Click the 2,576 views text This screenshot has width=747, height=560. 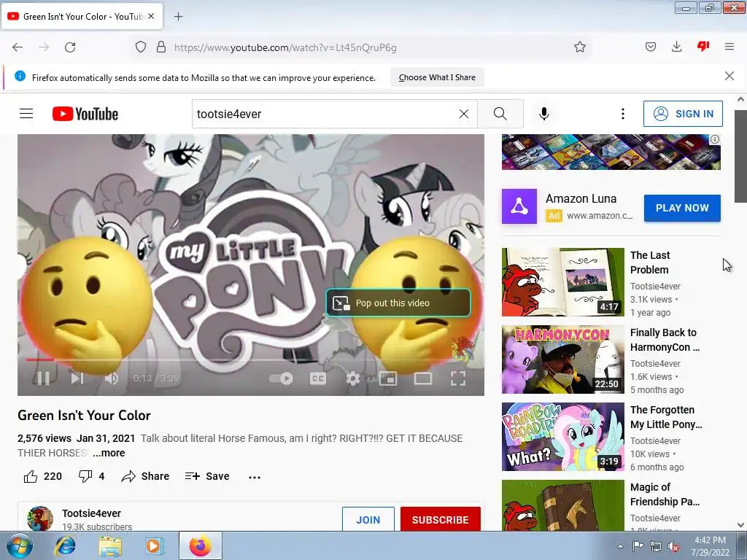coord(44,438)
